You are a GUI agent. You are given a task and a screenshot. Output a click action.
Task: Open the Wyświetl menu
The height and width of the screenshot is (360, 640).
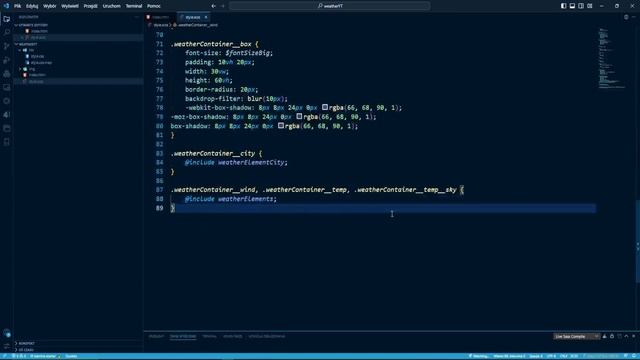click(x=70, y=6)
